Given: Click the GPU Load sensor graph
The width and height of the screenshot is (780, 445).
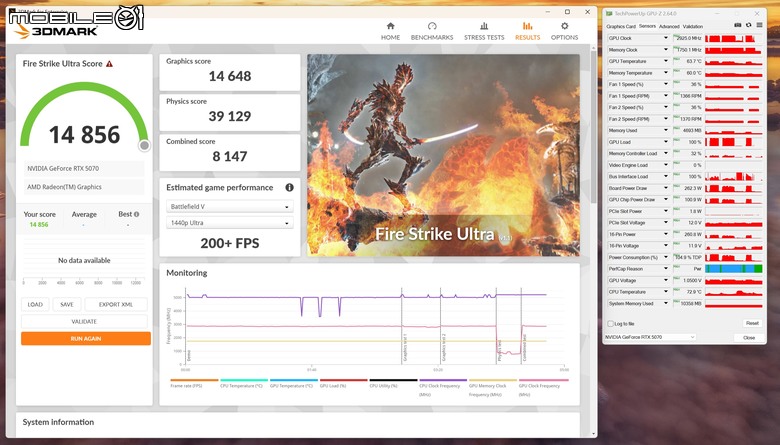Looking at the screenshot, I should pos(734,142).
